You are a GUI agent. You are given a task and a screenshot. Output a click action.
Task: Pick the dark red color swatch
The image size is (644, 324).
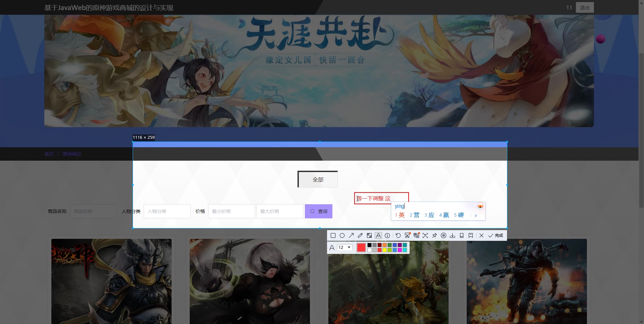pos(379,245)
